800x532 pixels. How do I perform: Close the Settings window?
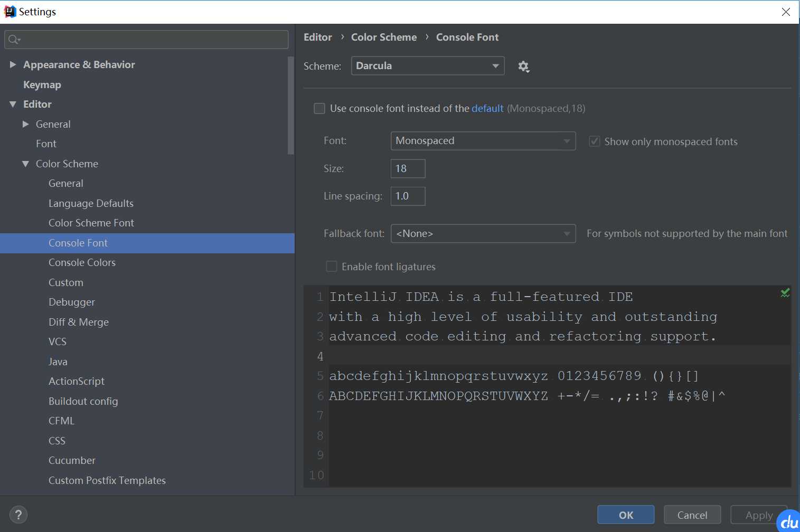click(x=786, y=12)
